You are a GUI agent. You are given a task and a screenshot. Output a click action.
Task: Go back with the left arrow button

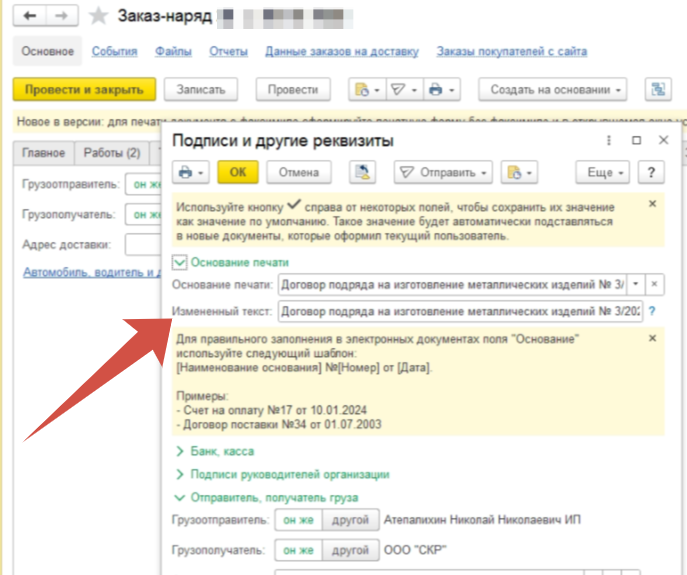[29, 16]
